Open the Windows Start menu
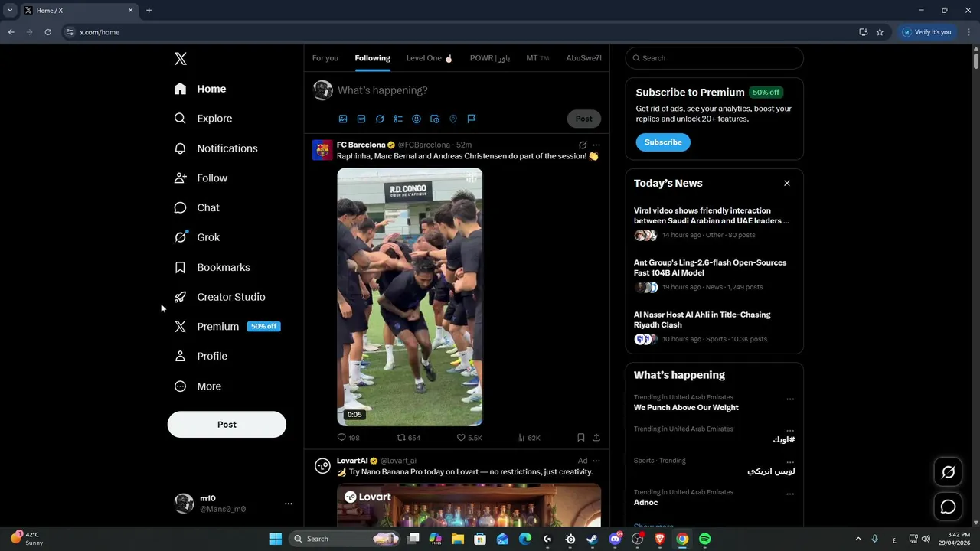This screenshot has width=980, height=551. (276, 539)
